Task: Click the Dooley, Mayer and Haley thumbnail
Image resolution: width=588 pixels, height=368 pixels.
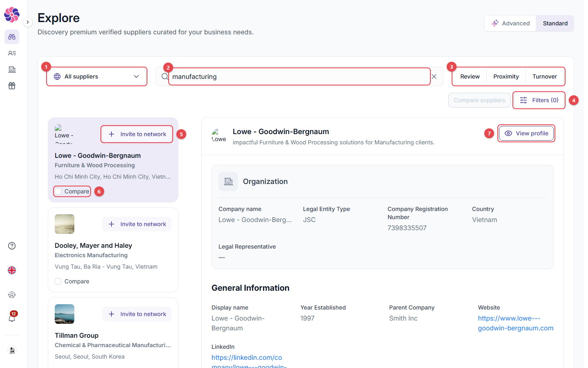Action: click(65, 224)
